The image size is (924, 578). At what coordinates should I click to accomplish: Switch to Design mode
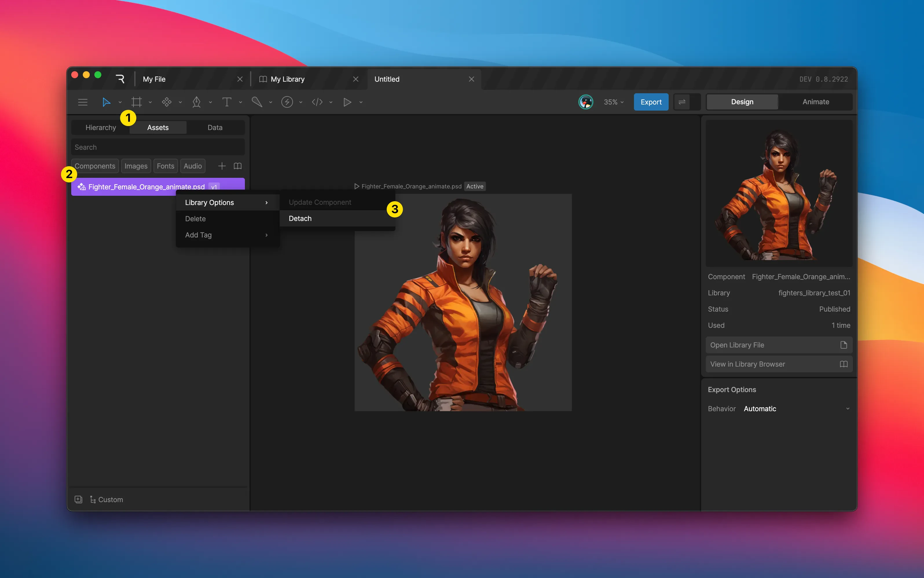tap(742, 102)
